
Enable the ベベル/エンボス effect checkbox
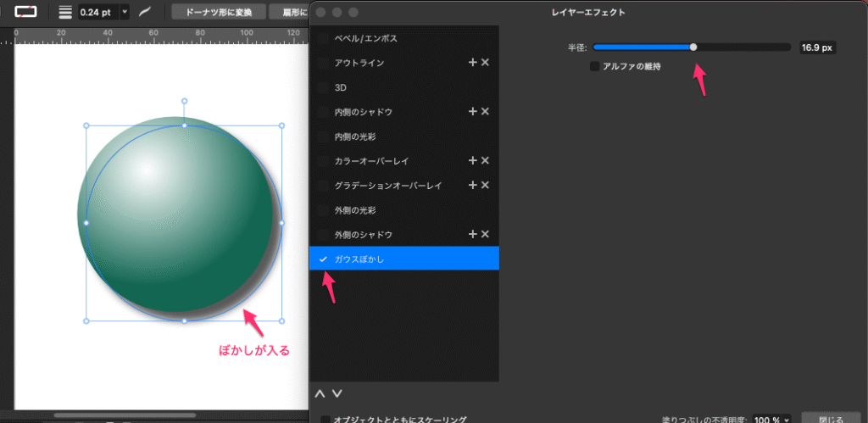point(323,39)
